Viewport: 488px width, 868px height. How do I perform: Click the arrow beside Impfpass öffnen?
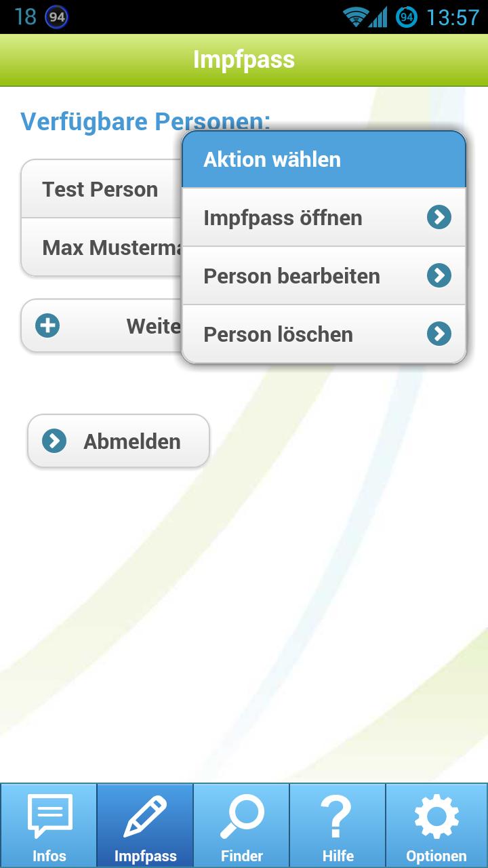pos(439,217)
